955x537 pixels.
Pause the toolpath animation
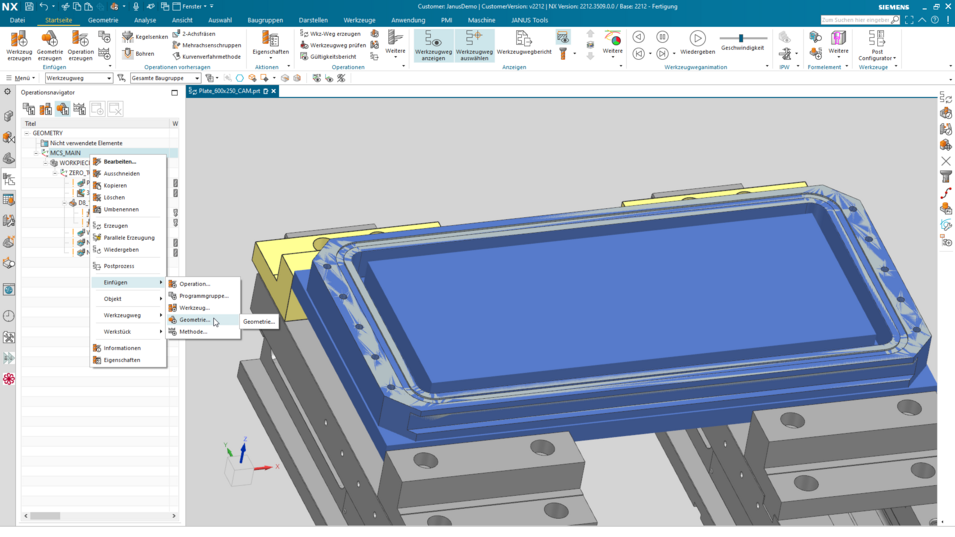click(x=663, y=37)
